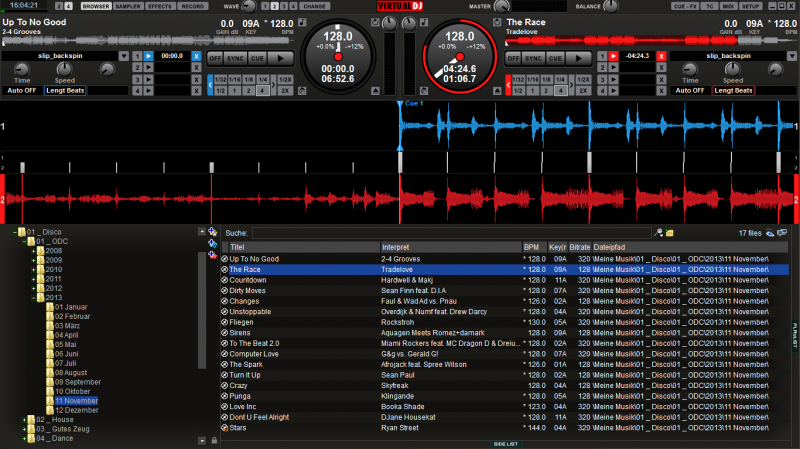800x449 pixels.
Task: Toggle Lengt Beats on left deck
Action: click(65, 91)
